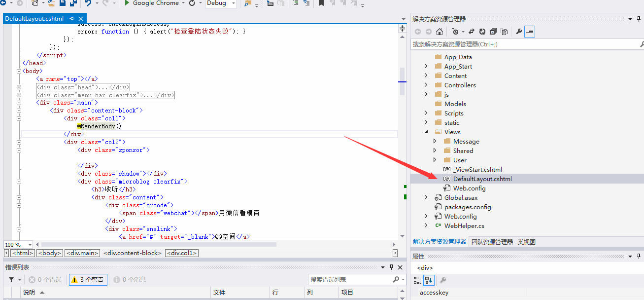644x300 pixels.
Task: Click Save All icon in top toolbar
Action: tap(73, 3)
